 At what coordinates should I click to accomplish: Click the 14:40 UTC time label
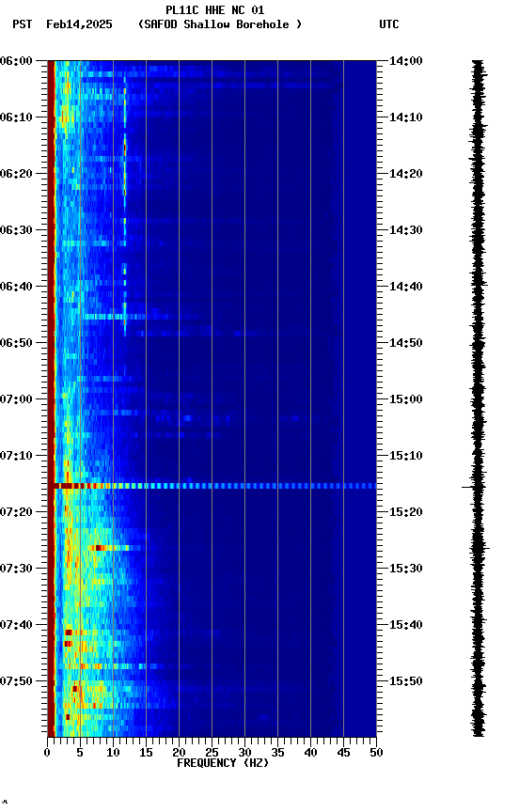coord(406,287)
